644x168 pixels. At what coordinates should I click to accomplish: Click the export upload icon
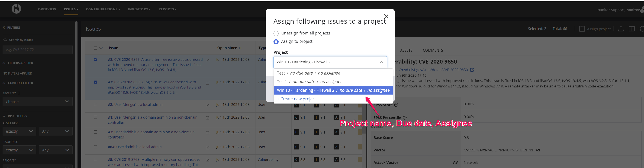coord(621,29)
